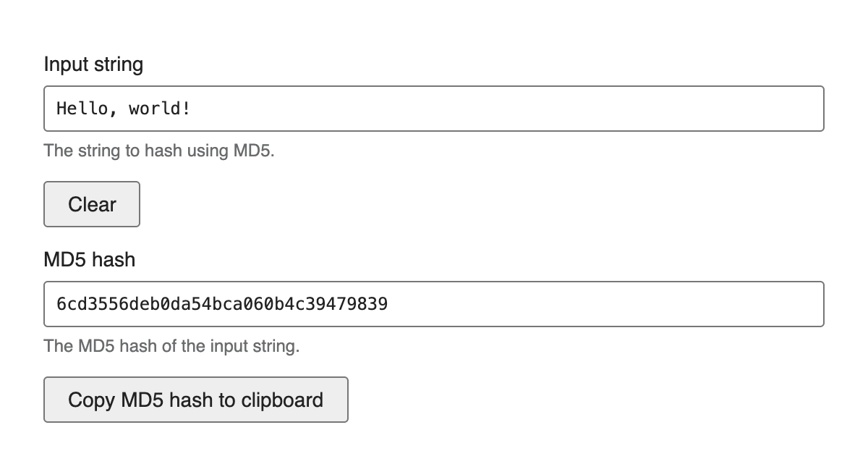Place cursor at end of MD5 hash value
Viewport: 868px width, 472px height.
tap(389, 304)
